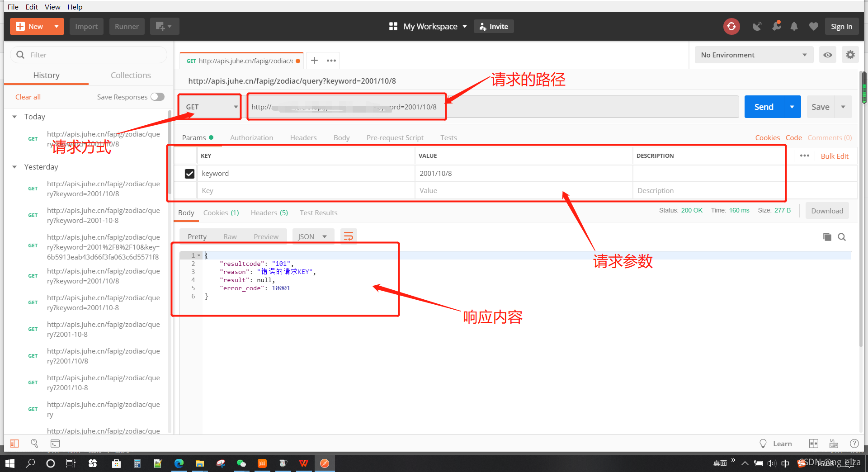
Task: Select the Authorization tab
Action: [x=251, y=137]
